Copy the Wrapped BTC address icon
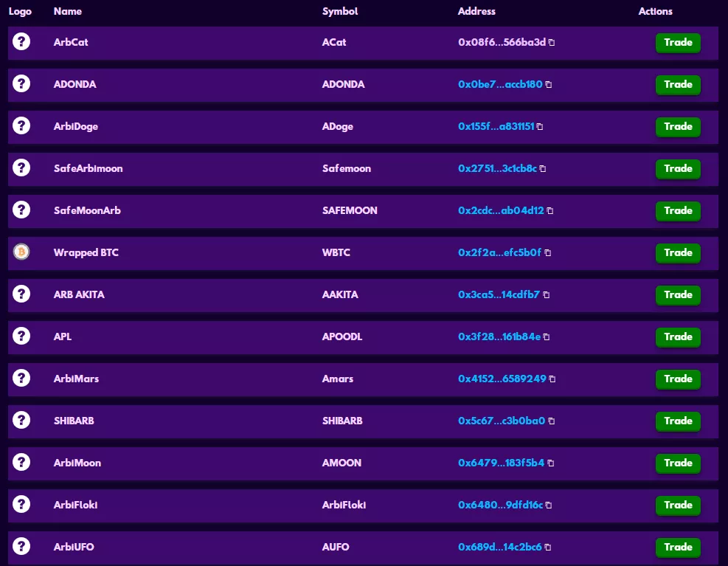Screen dimensions: 728x566 pos(547,253)
